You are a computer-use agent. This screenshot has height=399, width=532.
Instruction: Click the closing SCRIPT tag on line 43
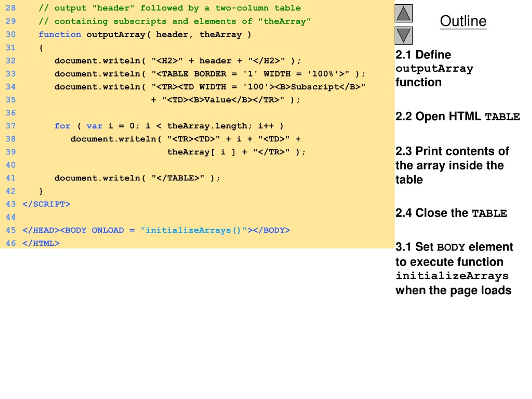[46, 204]
